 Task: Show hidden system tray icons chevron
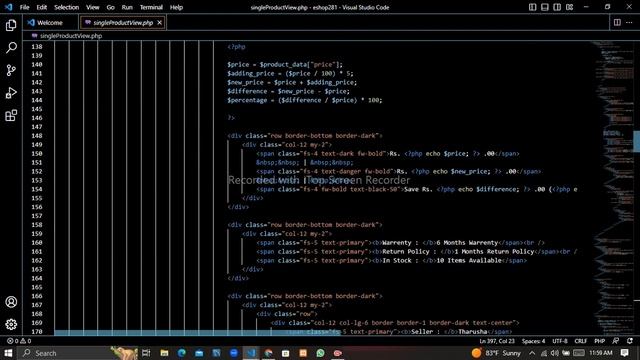point(532,353)
